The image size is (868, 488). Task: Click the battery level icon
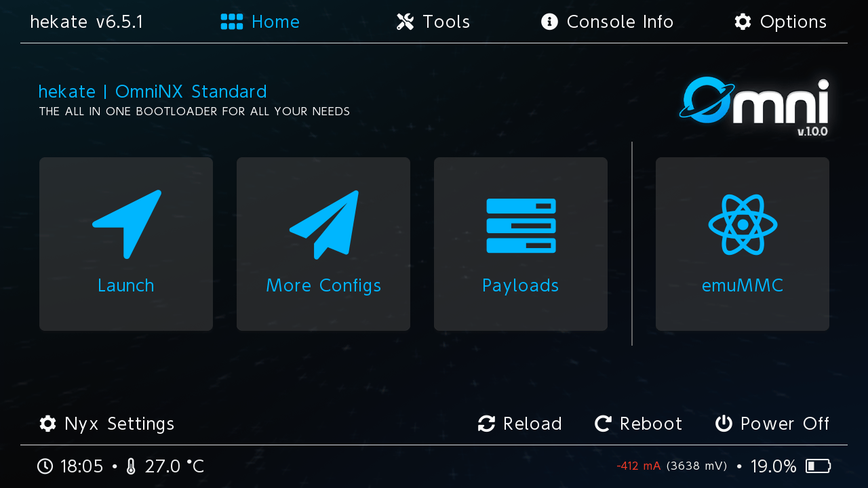818,466
